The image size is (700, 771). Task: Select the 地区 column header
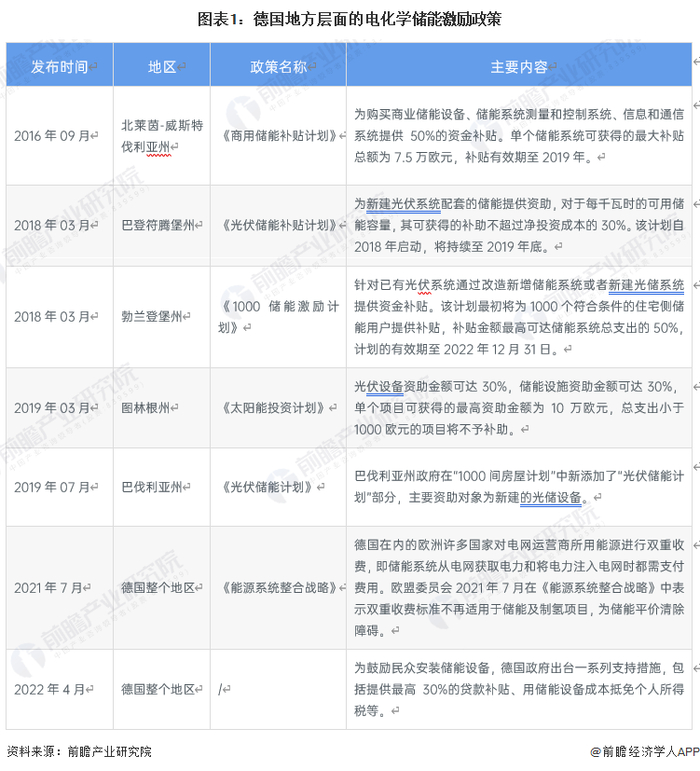point(162,66)
